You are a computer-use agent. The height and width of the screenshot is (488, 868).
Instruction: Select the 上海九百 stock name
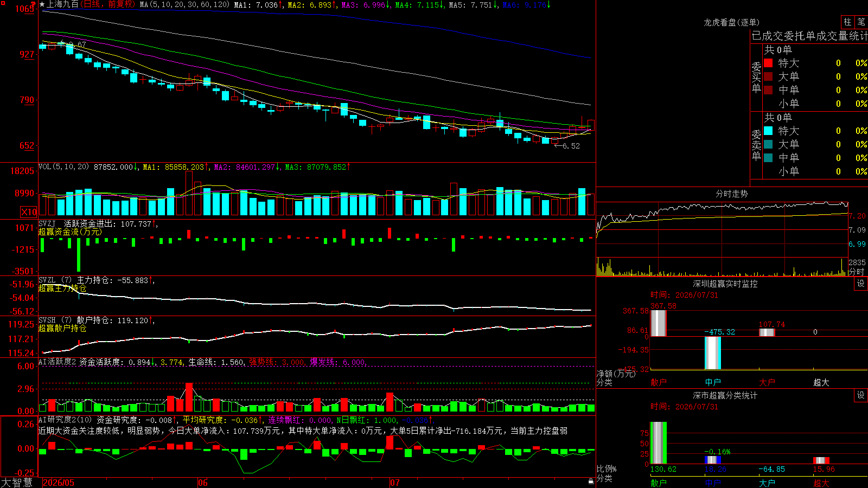point(62,4)
